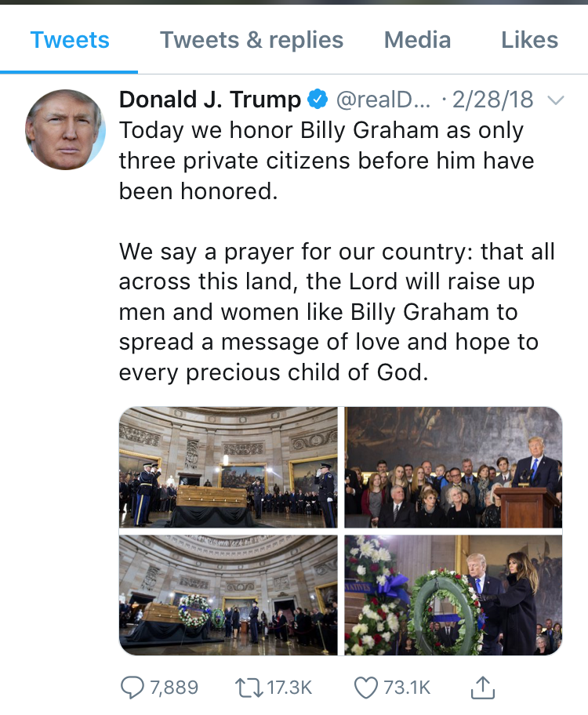Viewport: 588px width, 715px height.
Task: Open the share tweet icon
Action: (x=483, y=688)
